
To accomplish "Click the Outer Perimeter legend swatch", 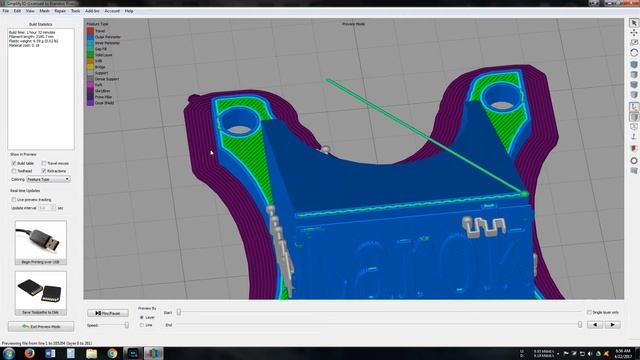I will [90, 37].
